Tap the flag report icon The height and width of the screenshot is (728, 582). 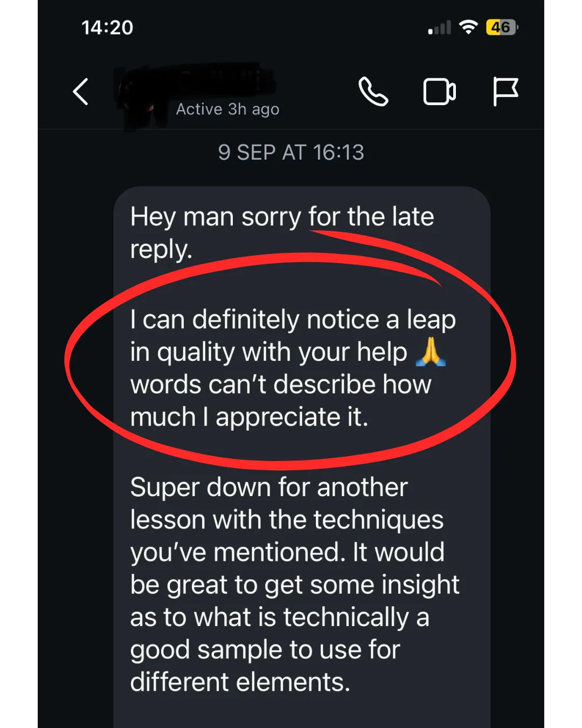[x=505, y=92]
